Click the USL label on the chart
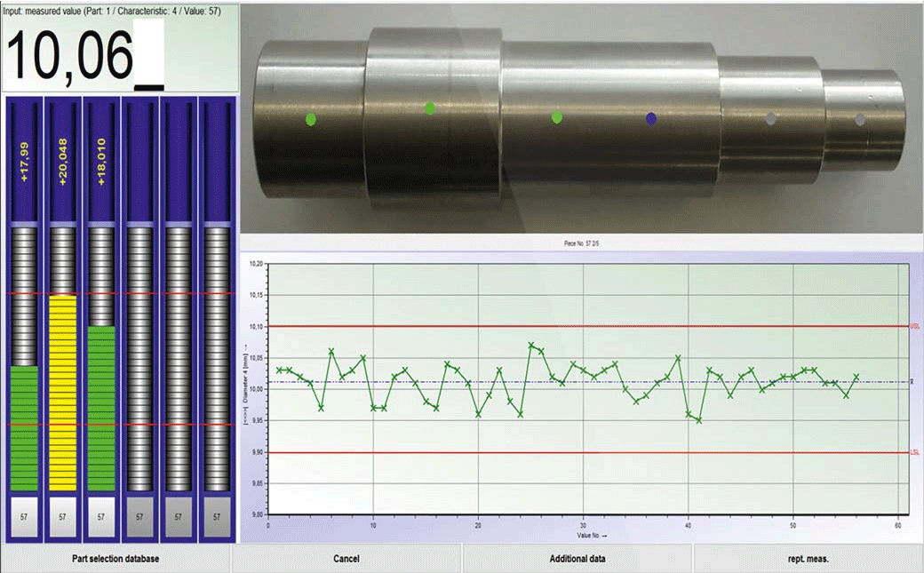The image size is (924, 573). (x=914, y=327)
